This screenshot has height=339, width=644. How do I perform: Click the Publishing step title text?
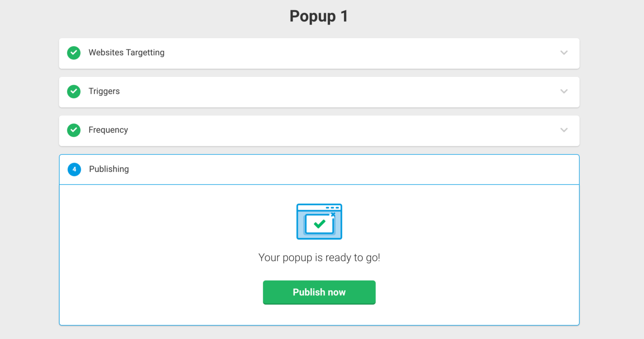tap(109, 169)
